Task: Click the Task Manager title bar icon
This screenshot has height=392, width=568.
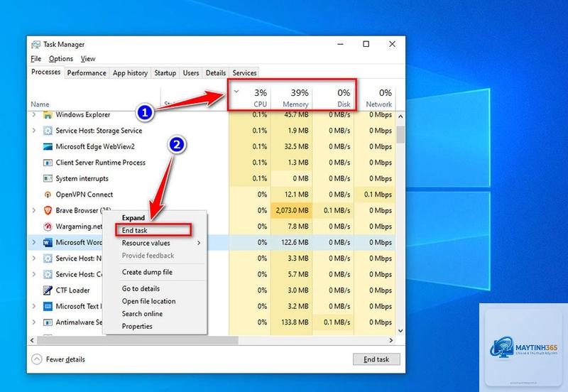Action: (35, 45)
